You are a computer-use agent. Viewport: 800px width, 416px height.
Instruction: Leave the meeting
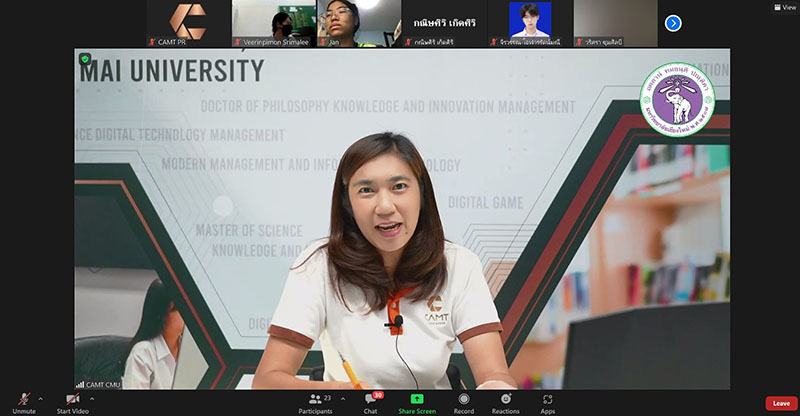(781, 403)
